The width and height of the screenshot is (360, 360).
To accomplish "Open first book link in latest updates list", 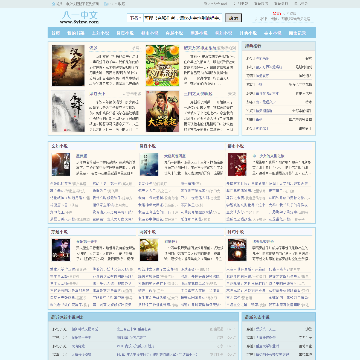I will point(85,329).
